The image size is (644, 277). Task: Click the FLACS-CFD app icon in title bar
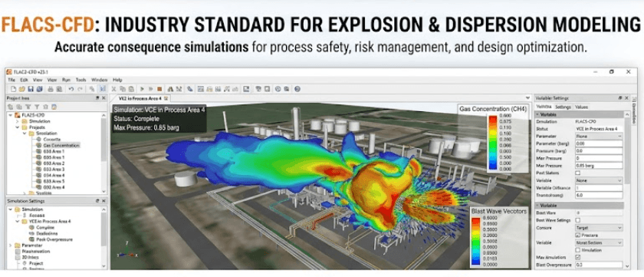click(9, 71)
